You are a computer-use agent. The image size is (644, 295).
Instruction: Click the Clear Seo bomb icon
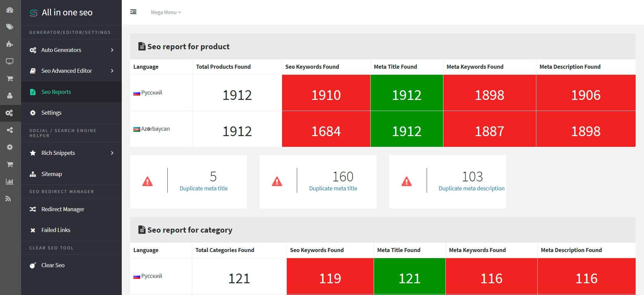click(33, 265)
